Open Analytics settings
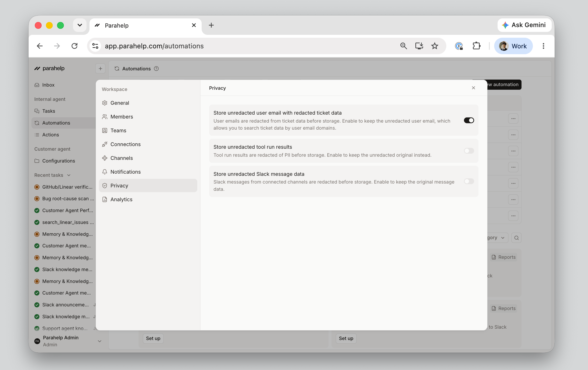This screenshot has height=370, width=588. pos(148,200)
